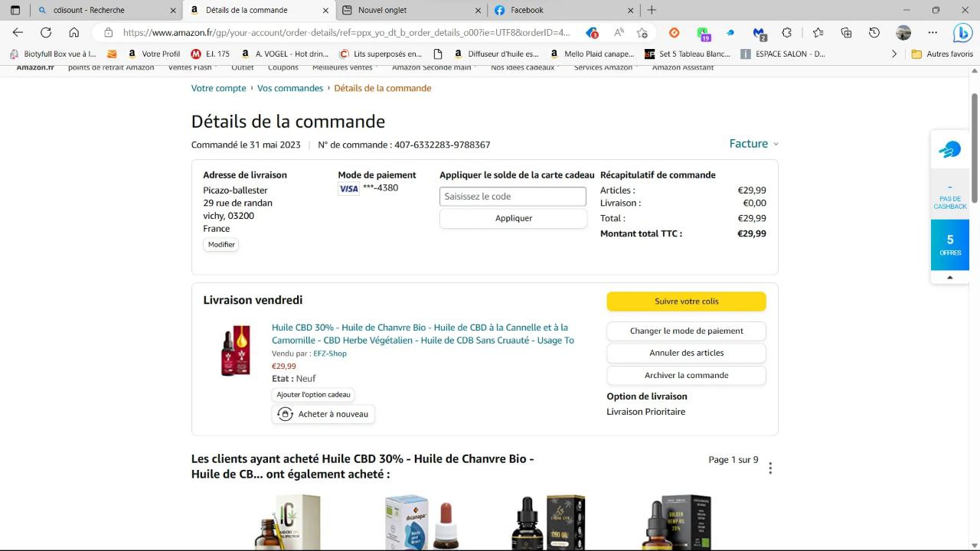
Task: Open the browser Settings and more menu
Action: (933, 33)
